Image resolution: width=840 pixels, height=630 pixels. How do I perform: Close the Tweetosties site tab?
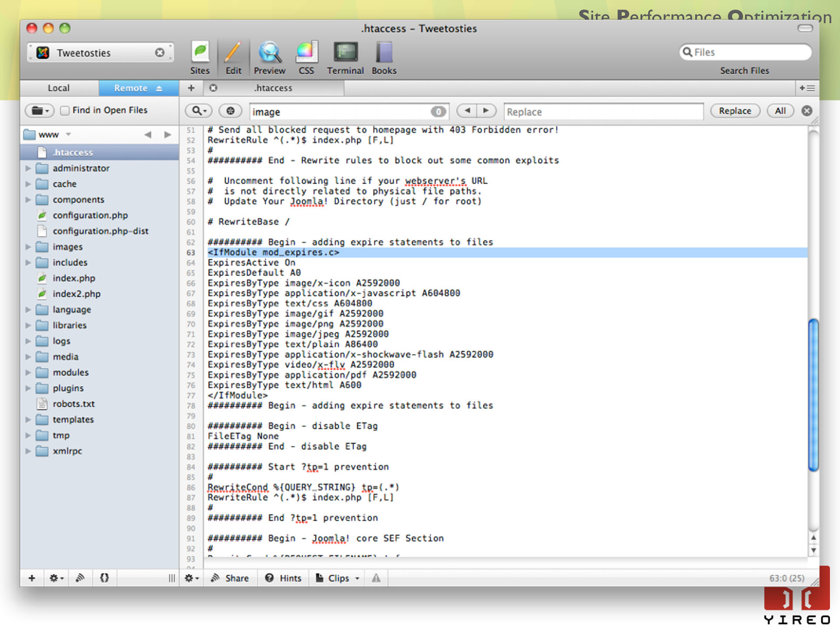coord(160,52)
